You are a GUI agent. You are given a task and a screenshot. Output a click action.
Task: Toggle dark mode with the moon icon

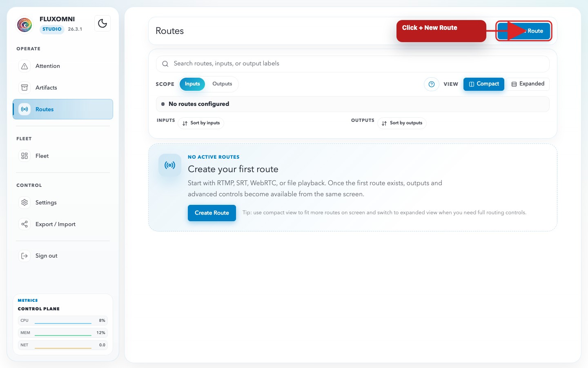click(x=102, y=24)
